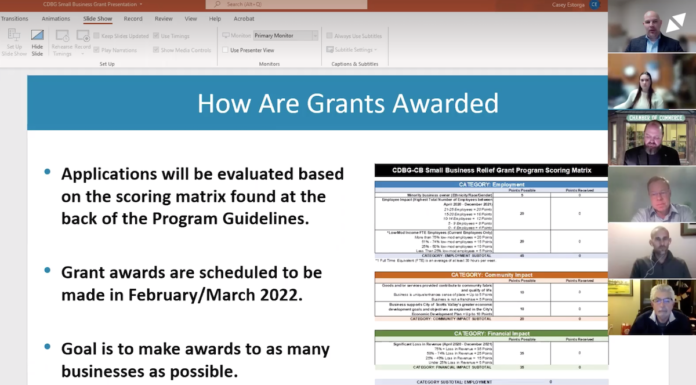Open the presentation title dropdown arrow
Viewport: 696px width, 385px height.
click(x=141, y=4)
